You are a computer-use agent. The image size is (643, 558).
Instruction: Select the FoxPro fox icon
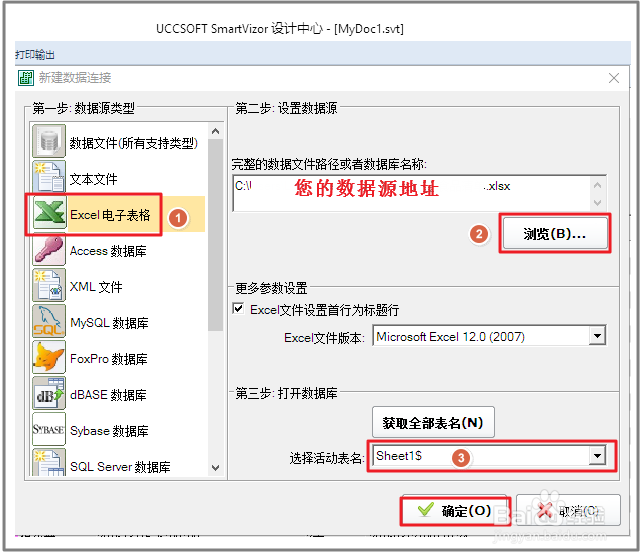pyautogui.click(x=49, y=358)
